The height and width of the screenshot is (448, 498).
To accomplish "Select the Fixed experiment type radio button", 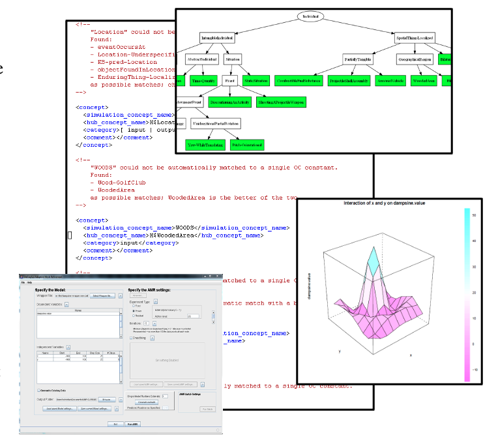I will [x=134, y=305].
